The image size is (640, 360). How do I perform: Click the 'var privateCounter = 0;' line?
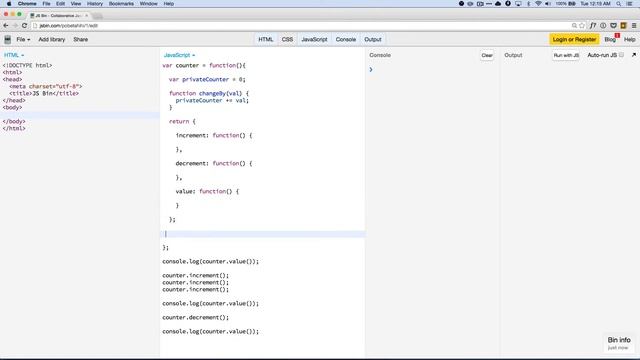coord(207,80)
